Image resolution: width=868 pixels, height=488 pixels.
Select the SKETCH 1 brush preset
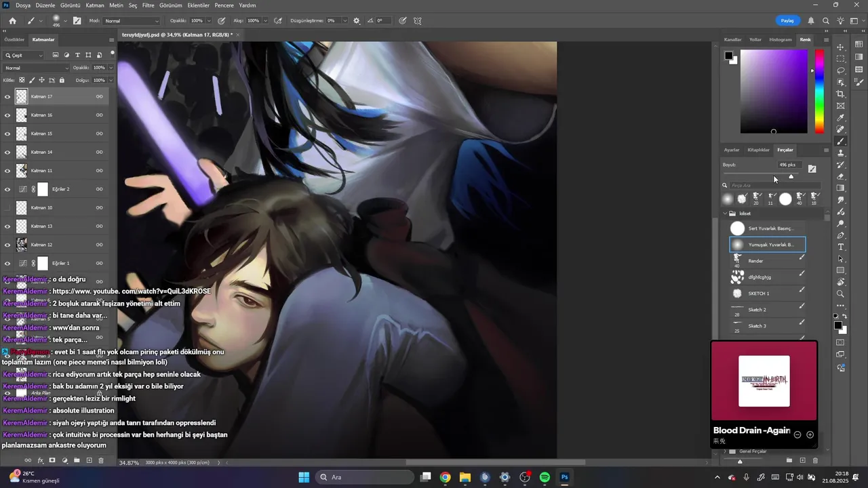[768, 293]
